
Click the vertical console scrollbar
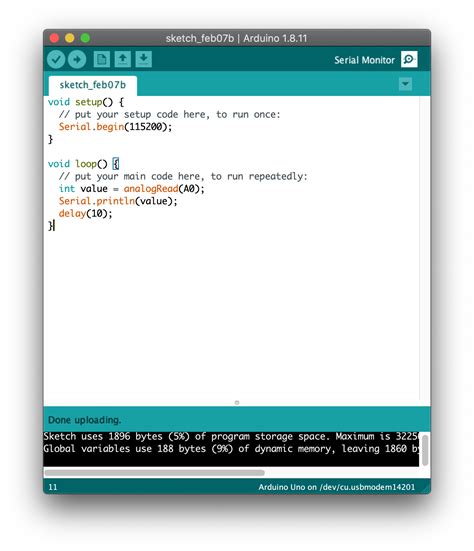coord(425,450)
